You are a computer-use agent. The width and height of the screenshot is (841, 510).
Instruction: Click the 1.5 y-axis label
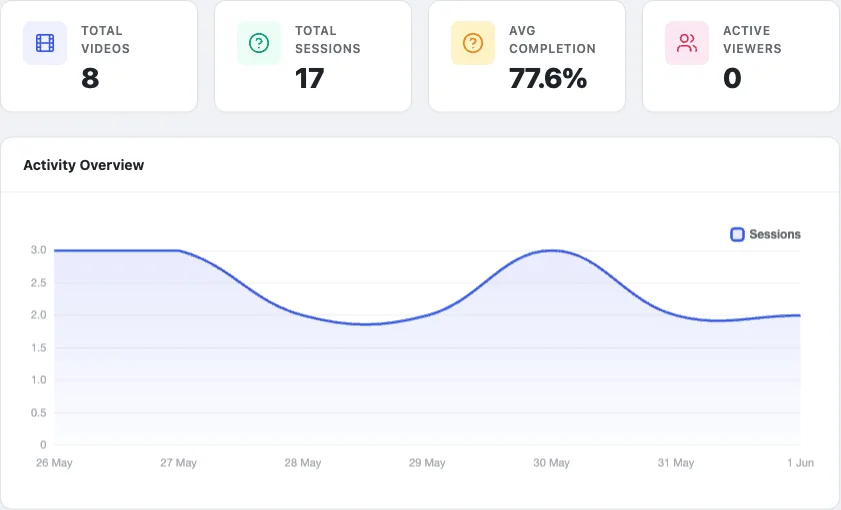[x=39, y=348]
